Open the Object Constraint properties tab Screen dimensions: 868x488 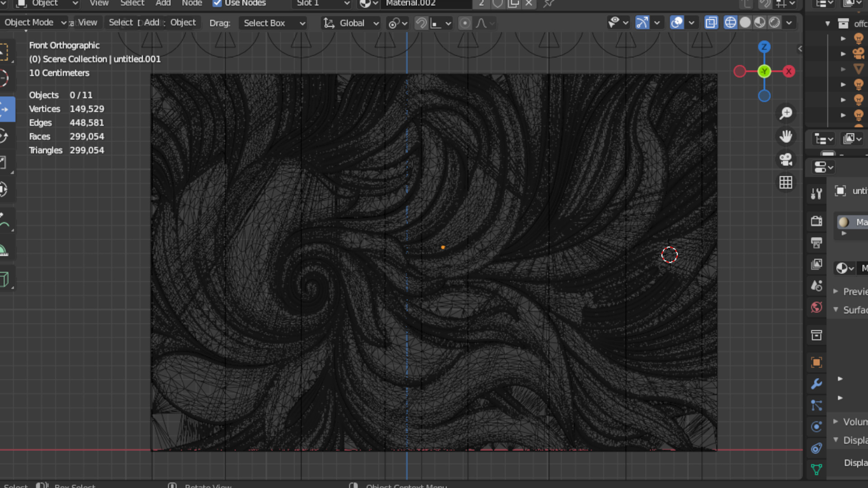click(816, 448)
